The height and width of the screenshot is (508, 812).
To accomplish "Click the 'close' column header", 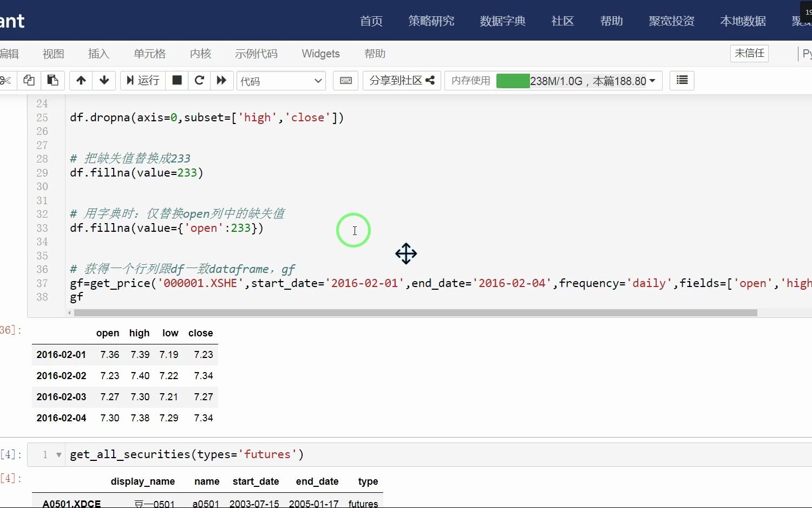I will [200, 333].
